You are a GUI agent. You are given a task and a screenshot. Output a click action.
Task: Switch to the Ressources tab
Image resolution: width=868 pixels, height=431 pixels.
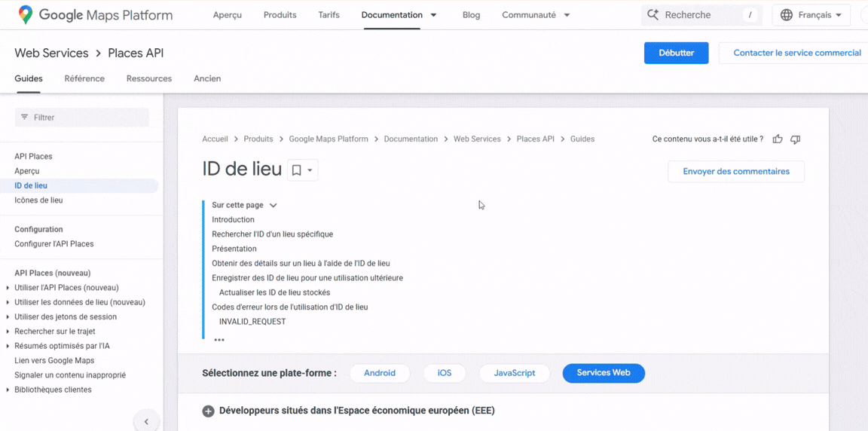[149, 78]
